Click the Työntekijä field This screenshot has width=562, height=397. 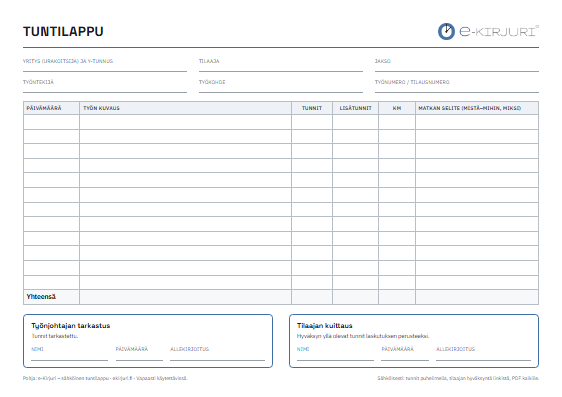click(x=105, y=86)
